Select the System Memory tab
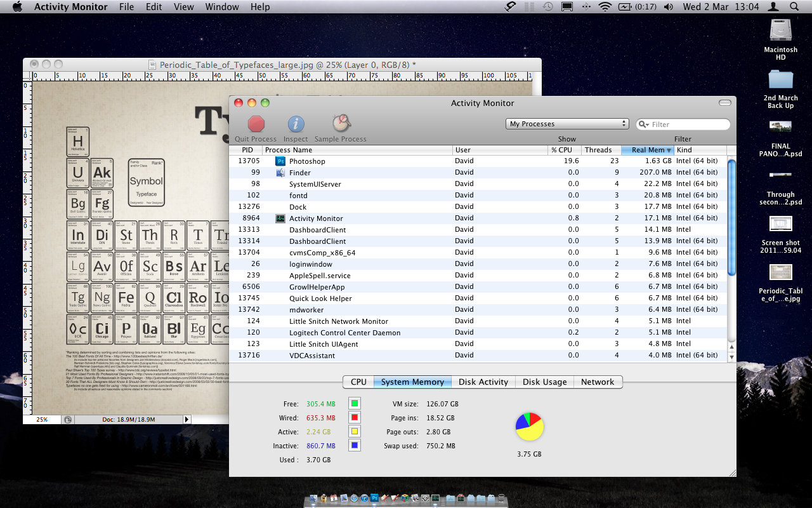 pyautogui.click(x=412, y=382)
